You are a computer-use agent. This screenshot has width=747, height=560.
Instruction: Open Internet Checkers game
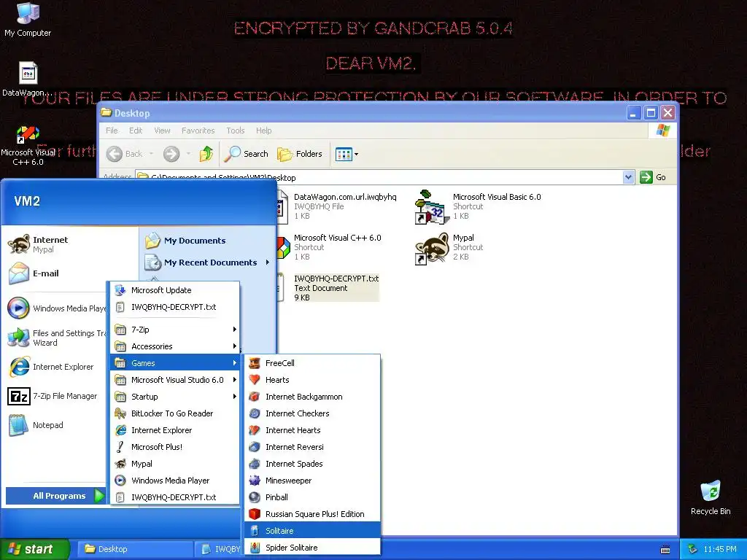click(312, 413)
